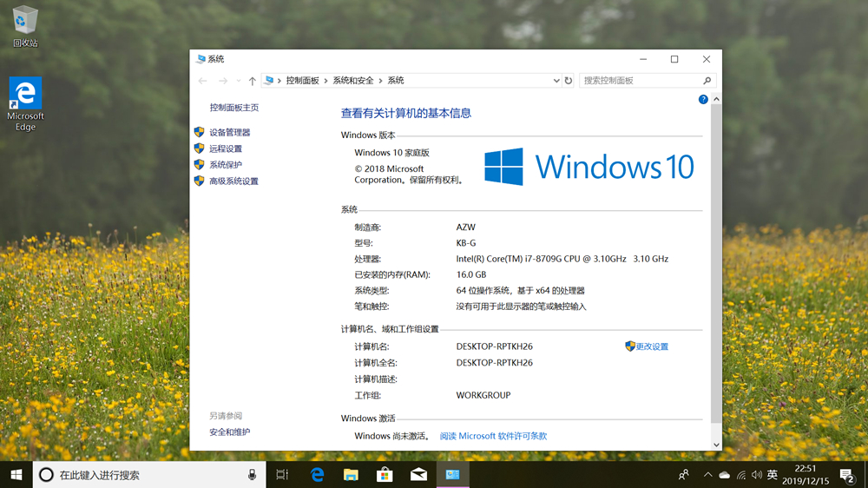Open 更改设置 for computer name

(x=652, y=346)
